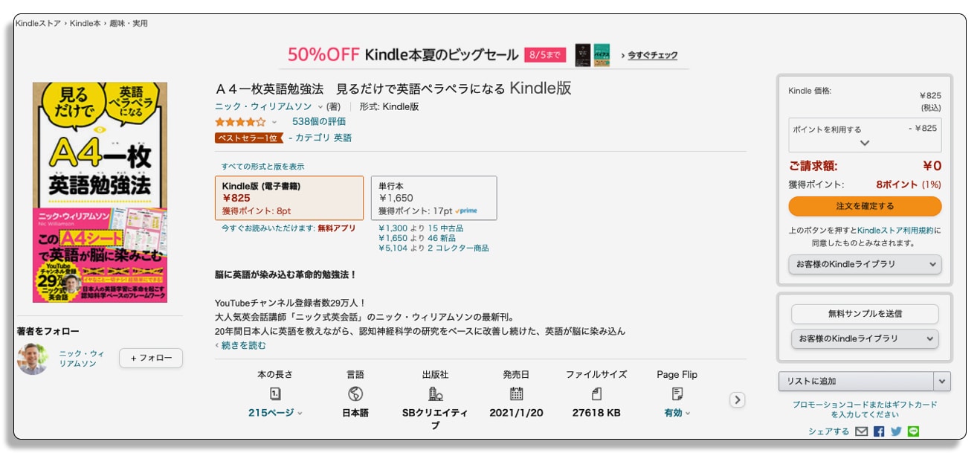View the 15 中古品 used offers
The image size is (980, 453).
445,228
